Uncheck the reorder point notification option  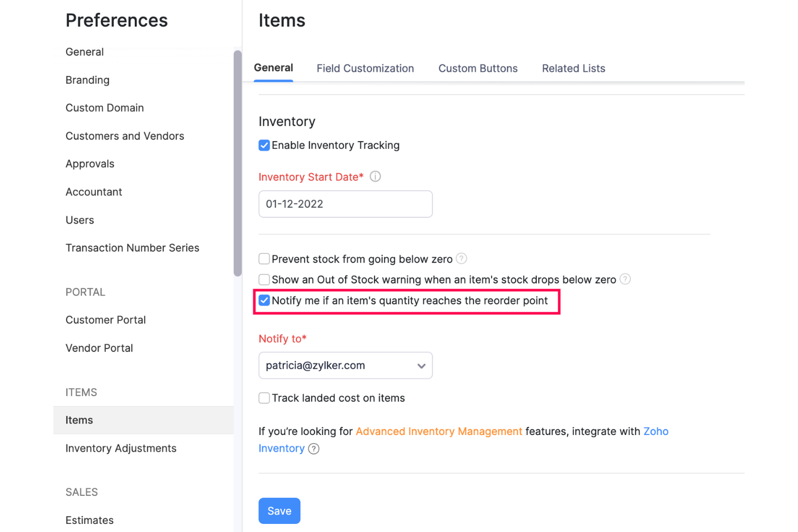(x=264, y=300)
